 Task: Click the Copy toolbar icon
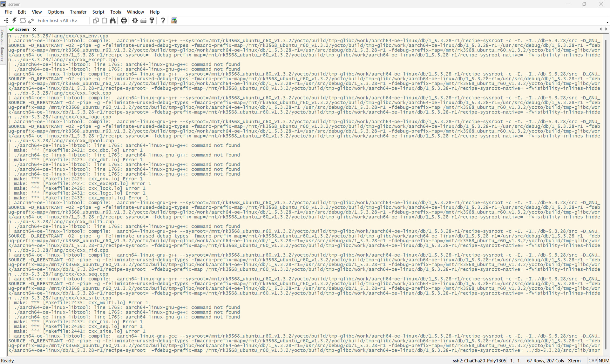pyautogui.click(x=96, y=21)
